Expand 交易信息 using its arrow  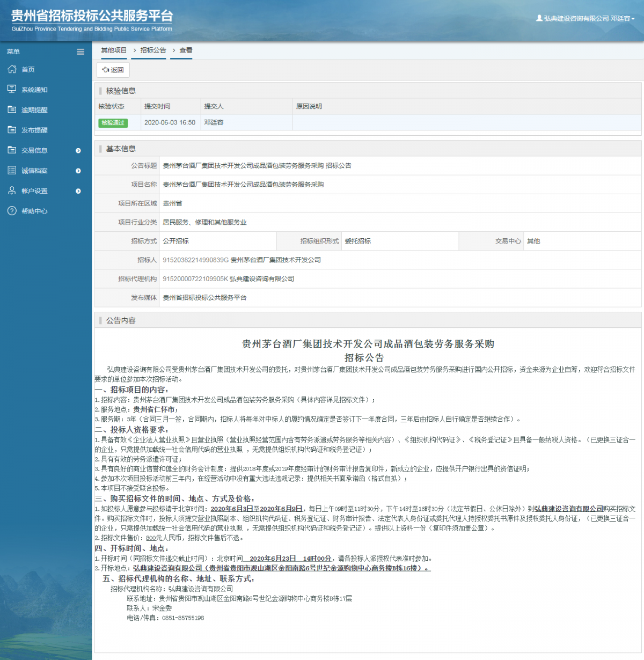click(x=78, y=151)
